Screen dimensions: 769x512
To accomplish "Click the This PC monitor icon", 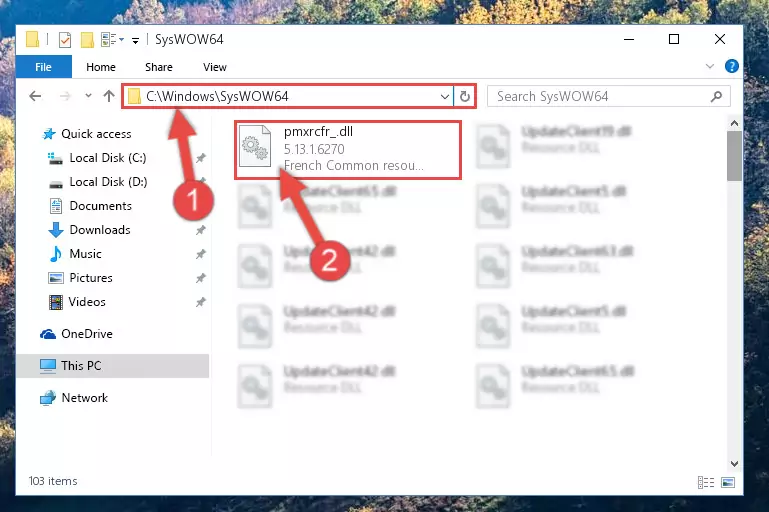I will pos(48,366).
